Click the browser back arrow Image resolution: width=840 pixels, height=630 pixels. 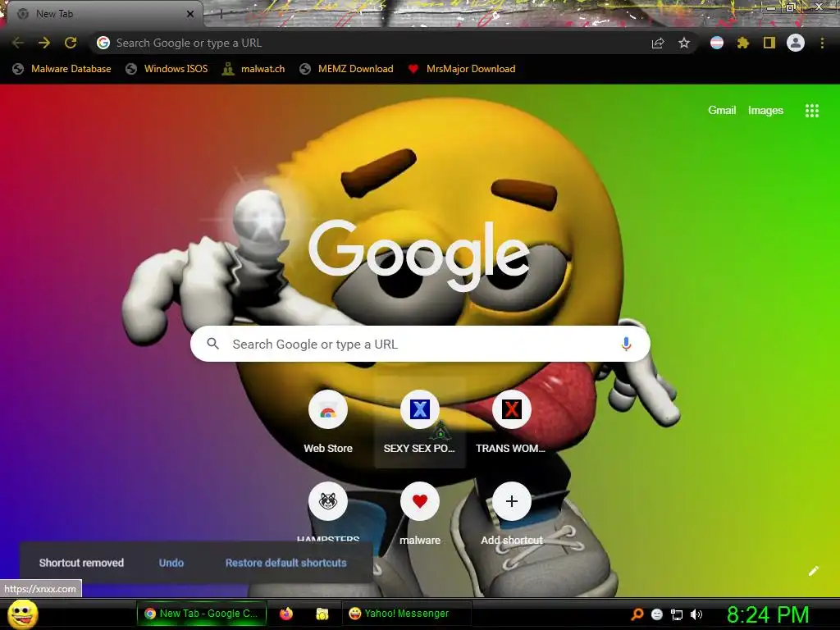click(x=18, y=43)
